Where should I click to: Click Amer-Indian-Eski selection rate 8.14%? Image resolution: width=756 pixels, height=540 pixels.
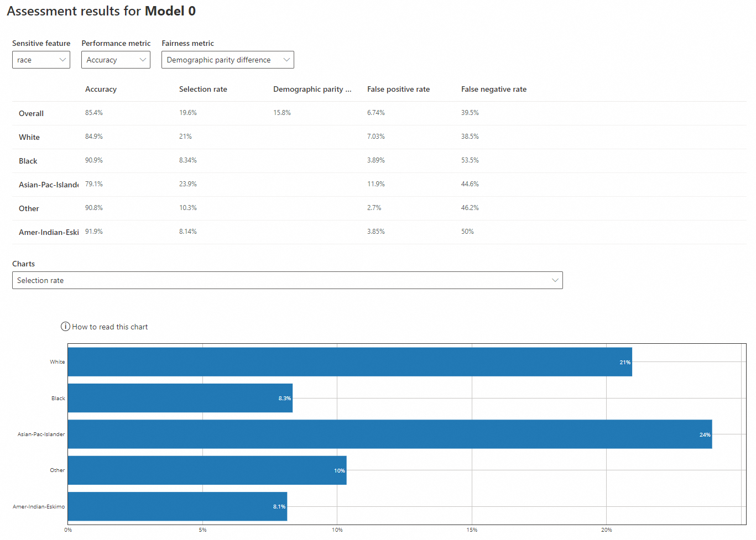pyautogui.click(x=188, y=232)
